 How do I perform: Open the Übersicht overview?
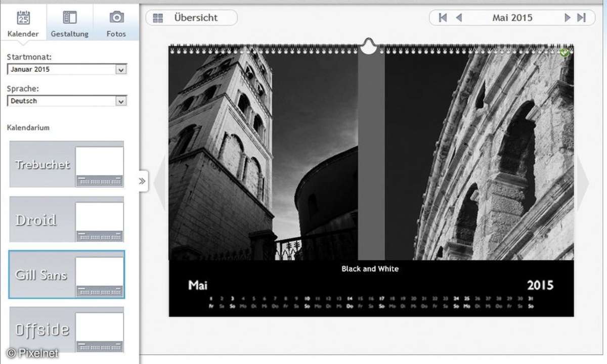(x=191, y=18)
